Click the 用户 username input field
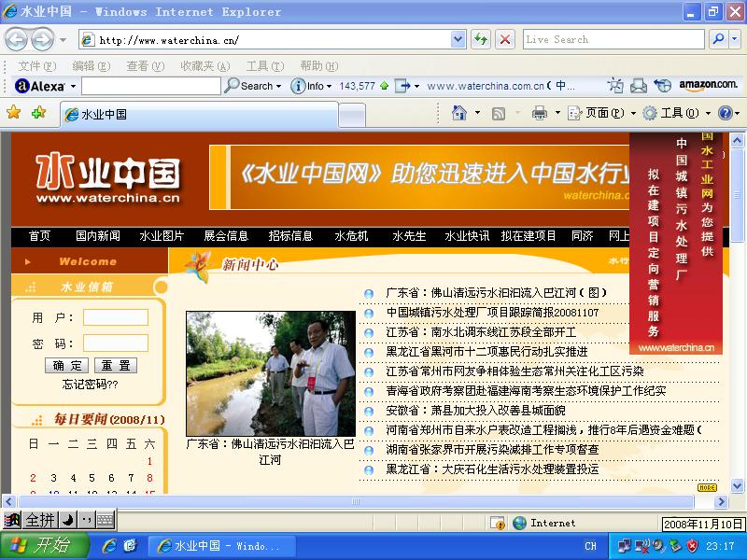 click(x=116, y=317)
